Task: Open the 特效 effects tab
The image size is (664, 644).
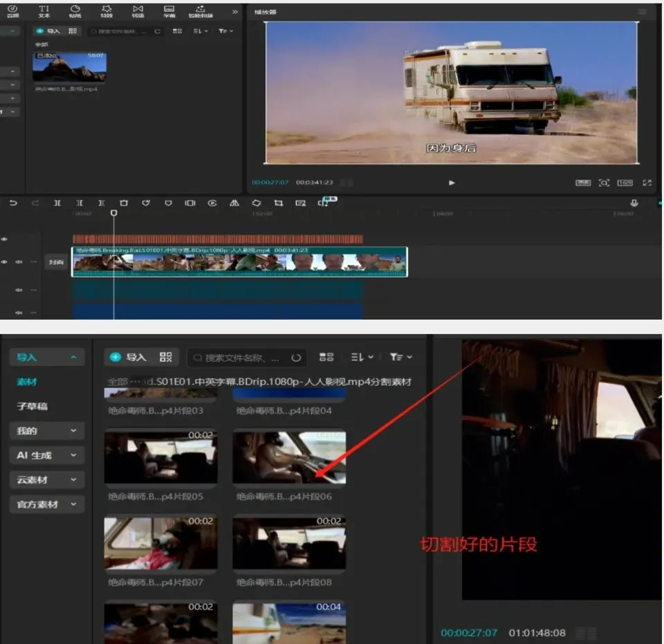Action: pos(107,12)
